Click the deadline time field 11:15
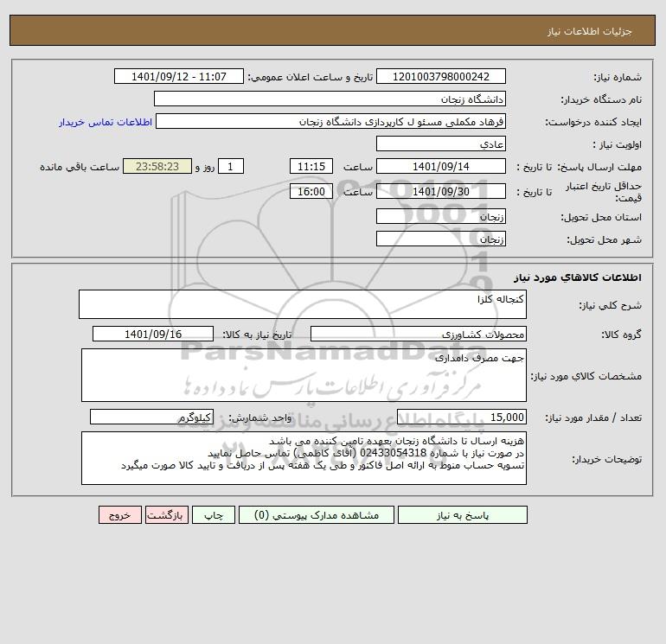The width and height of the screenshot is (666, 644). (x=311, y=167)
